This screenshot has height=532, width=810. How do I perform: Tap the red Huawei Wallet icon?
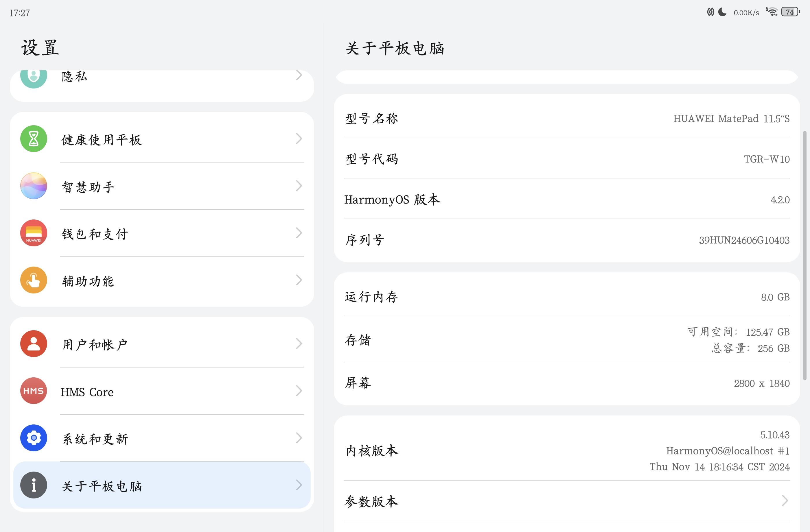33,233
